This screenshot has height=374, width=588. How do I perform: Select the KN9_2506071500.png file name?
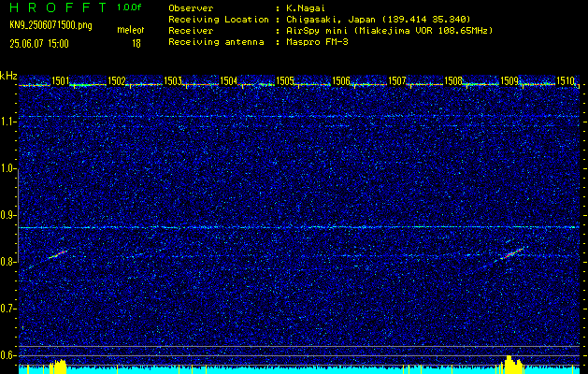tap(50, 25)
